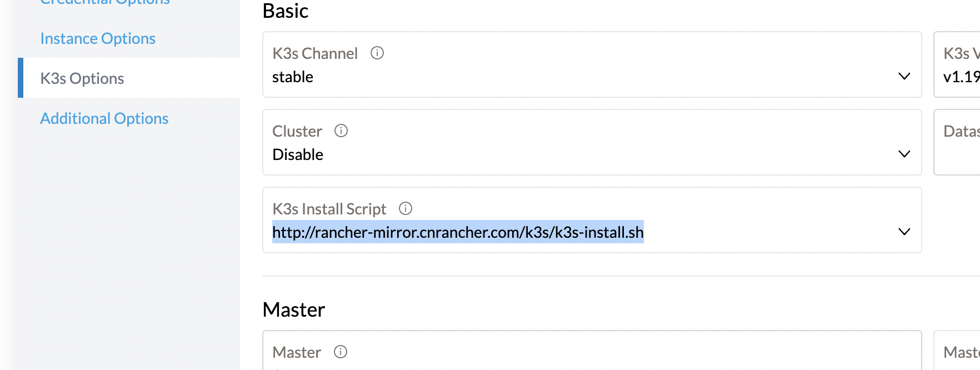Show help tooltip for the Master field
Image resolution: width=980 pixels, height=370 pixels.
[x=341, y=352]
